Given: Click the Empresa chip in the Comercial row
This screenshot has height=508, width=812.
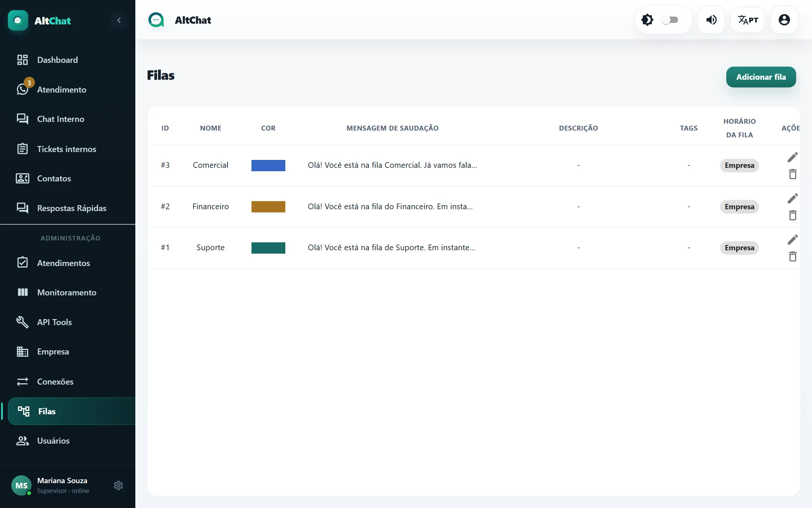Looking at the screenshot, I should tap(739, 166).
